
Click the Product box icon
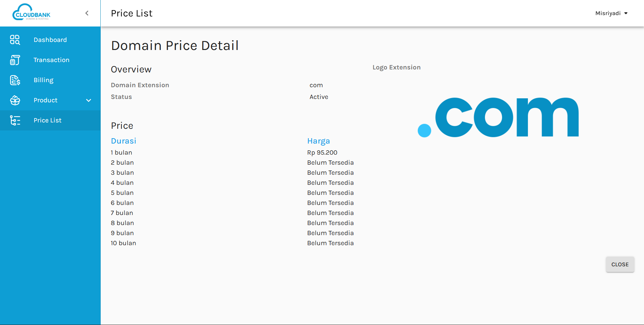click(x=15, y=100)
